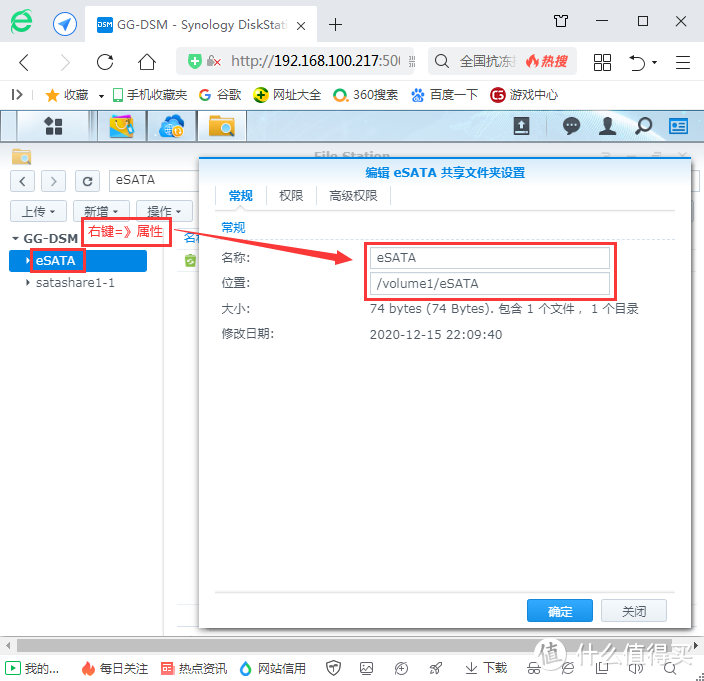Select the eSATA shared folder in tree
Viewport: 704px width, 681px height.
click(78, 261)
